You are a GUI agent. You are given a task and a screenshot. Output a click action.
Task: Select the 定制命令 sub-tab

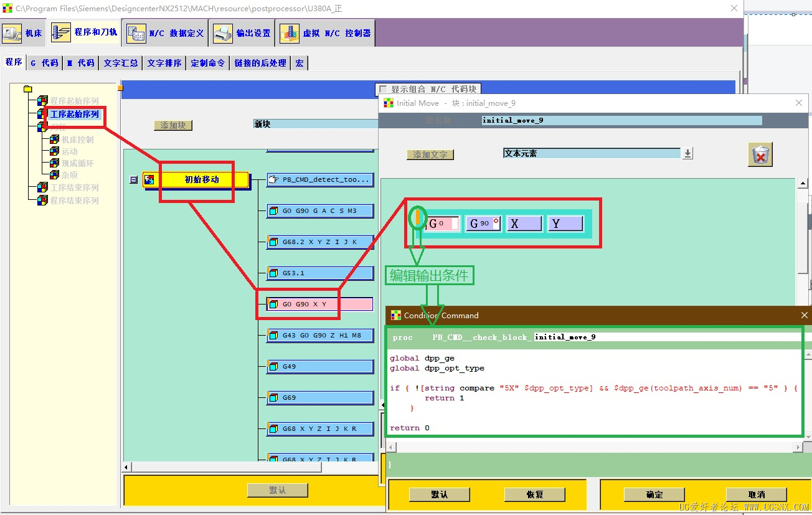coord(208,63)
